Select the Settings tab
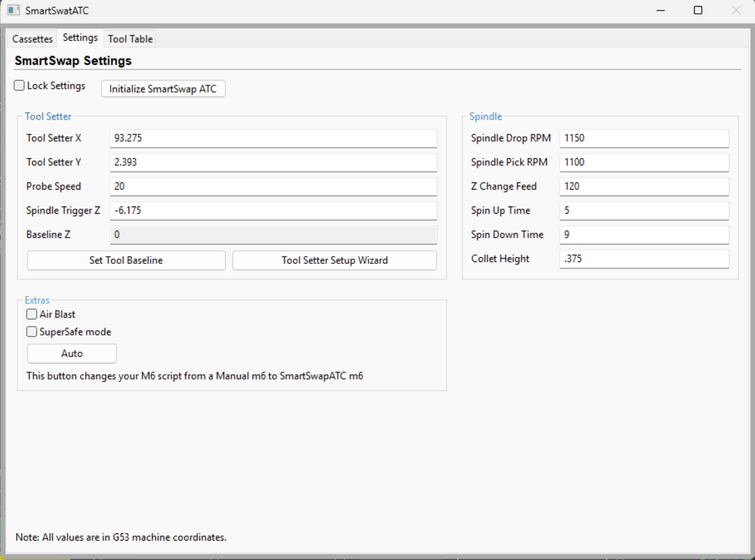The image size is (755, 560). tap(80, 38)
